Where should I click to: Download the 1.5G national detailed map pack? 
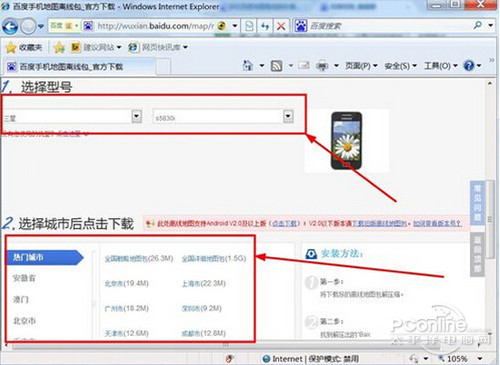(214, 258)
